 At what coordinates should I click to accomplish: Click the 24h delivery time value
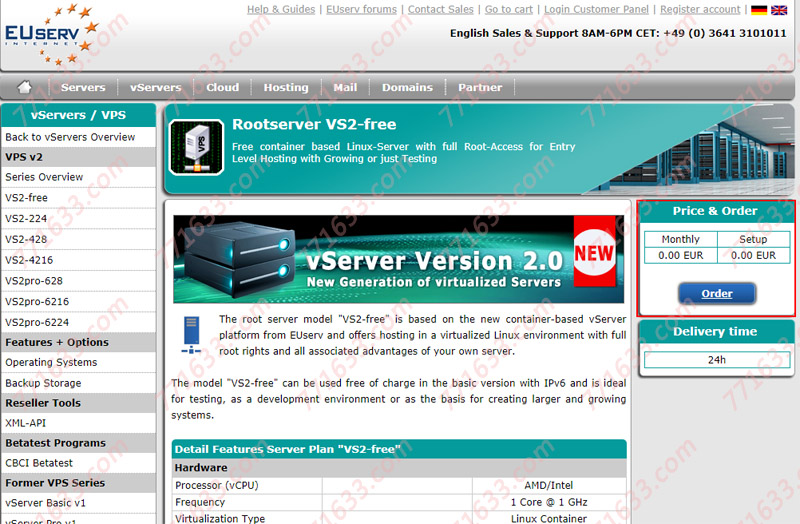click(717, 360)
